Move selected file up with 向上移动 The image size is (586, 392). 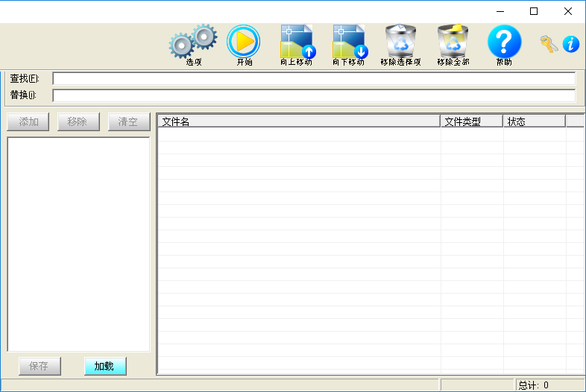[297, 44]
